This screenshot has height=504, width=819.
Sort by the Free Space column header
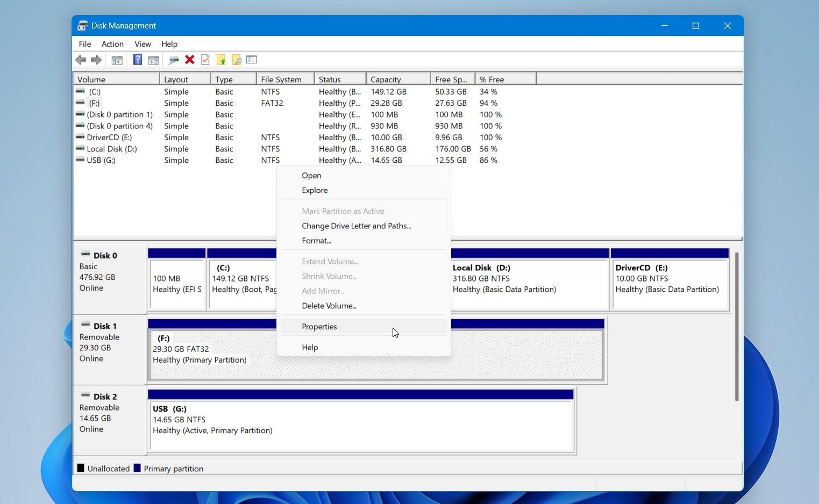pyautogui.click(x=453, y=79)
